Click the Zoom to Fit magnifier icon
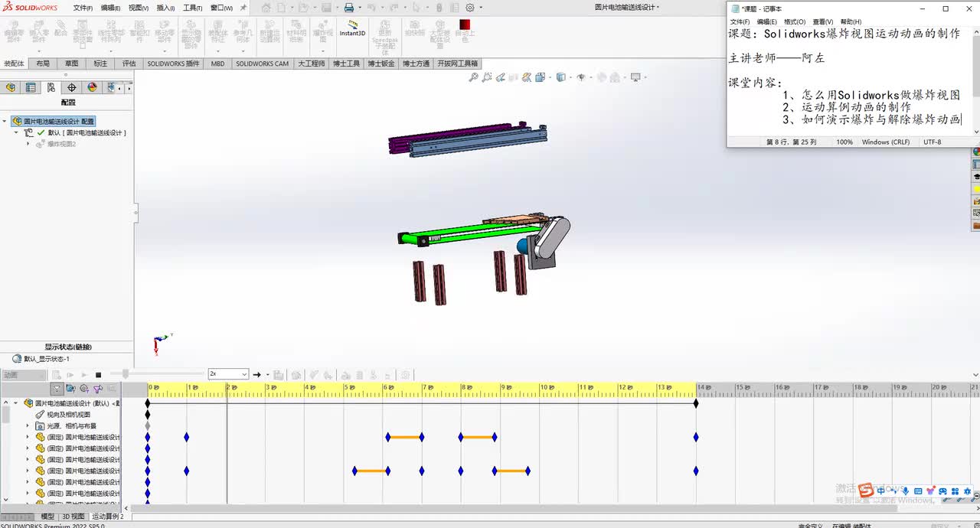The width and height of the screenshot is (980, 528). (x=474, y=77)
